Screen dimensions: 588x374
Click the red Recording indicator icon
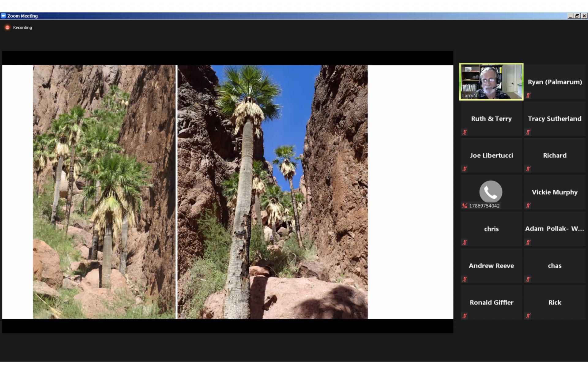(7, 28)
